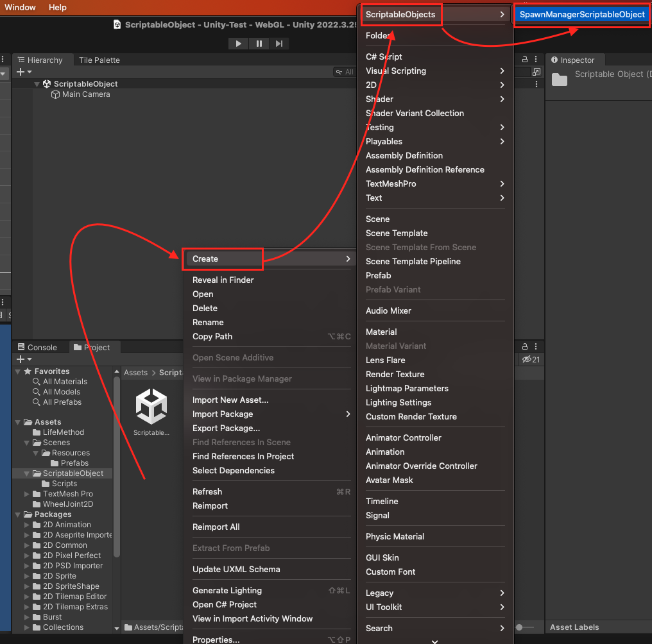Select the Prefabs folder in tree
The image size is (652, 644).
(70, 463)
